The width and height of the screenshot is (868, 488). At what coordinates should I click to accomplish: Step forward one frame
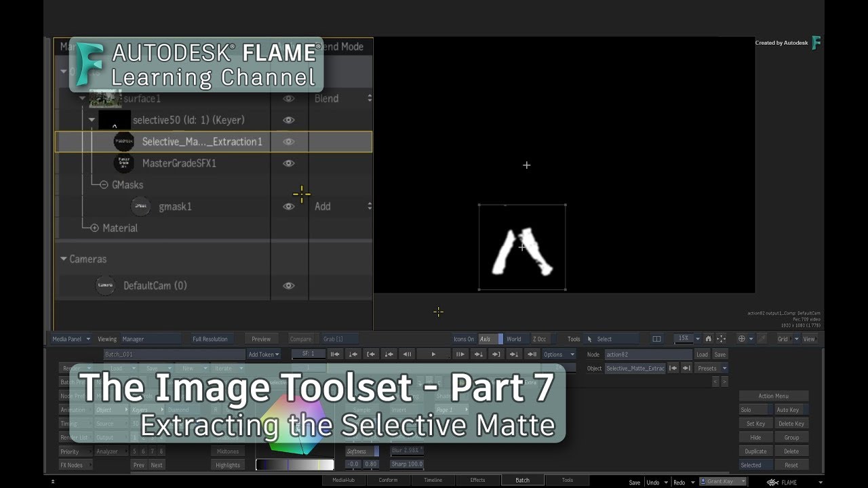460,354
